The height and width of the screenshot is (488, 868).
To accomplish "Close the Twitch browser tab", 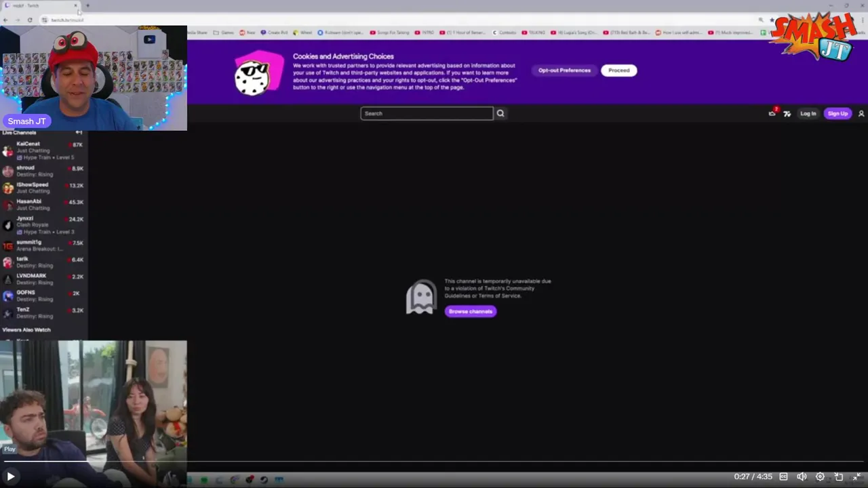I will coord(76,5).
